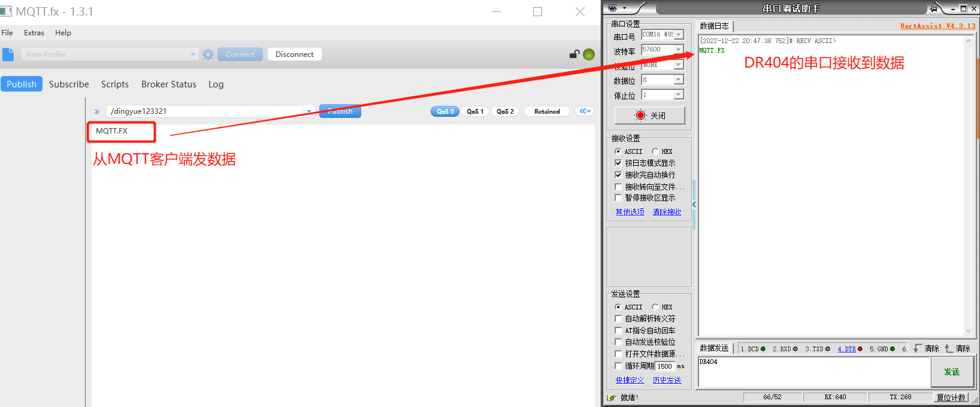Switch to the Subscribe tab
This screenshot has width=980, height=407.
pyautogui.click(x=69, y=84)
